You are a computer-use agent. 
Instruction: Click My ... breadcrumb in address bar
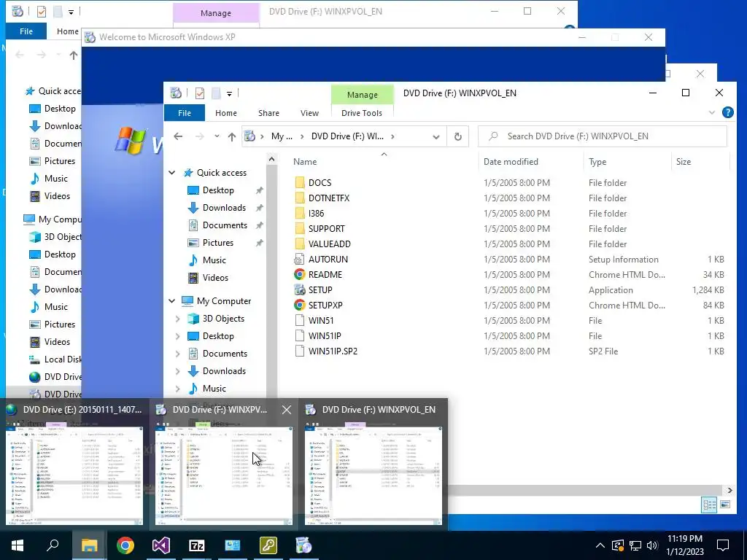282,136
